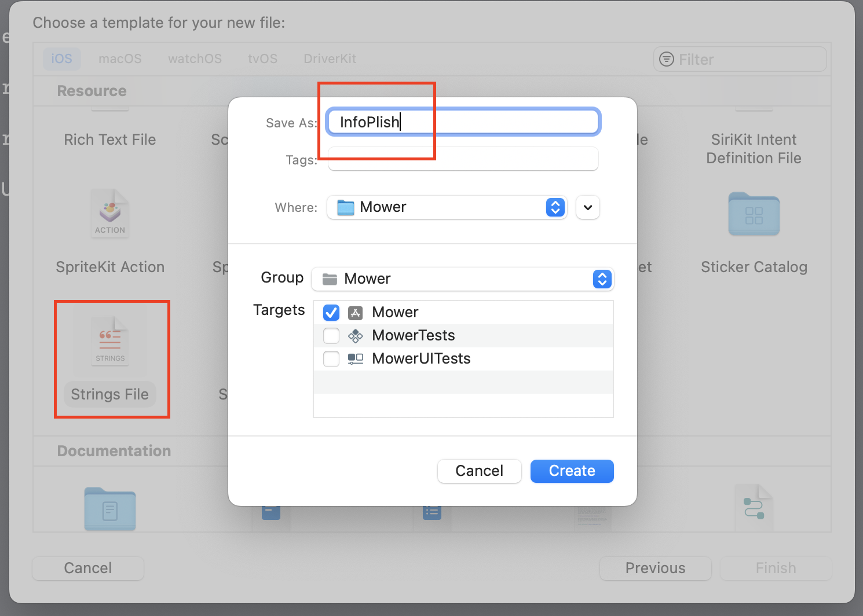Viewport: 863px width, 616px height.
Task: Click the filter icon in search field
Action: pyautogui.click(x=667, y=59)
